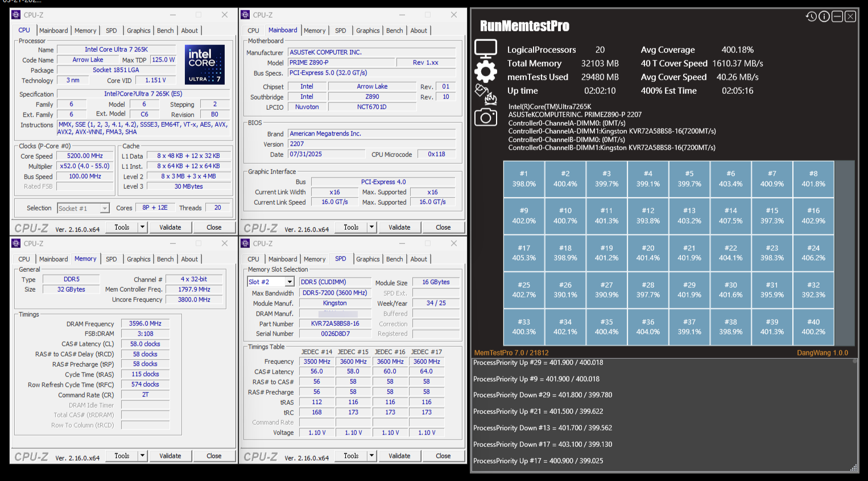This screenshot has width=868, height=481.
Task: Open the Socket #1 selection dropdown
Action: point(104,208)
